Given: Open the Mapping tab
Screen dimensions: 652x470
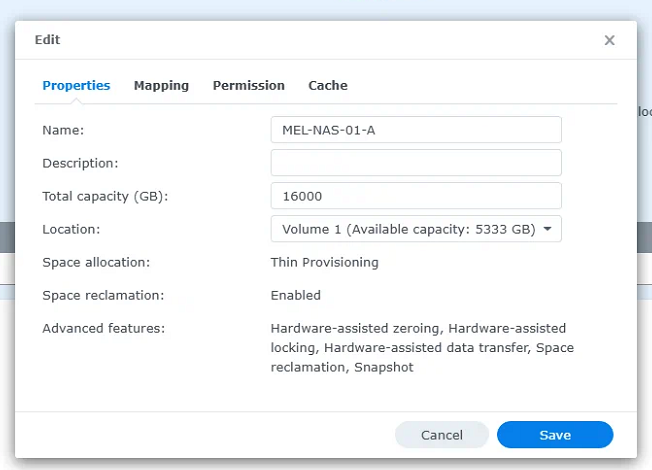Looking at the screenshot, I should click(161, 86).
